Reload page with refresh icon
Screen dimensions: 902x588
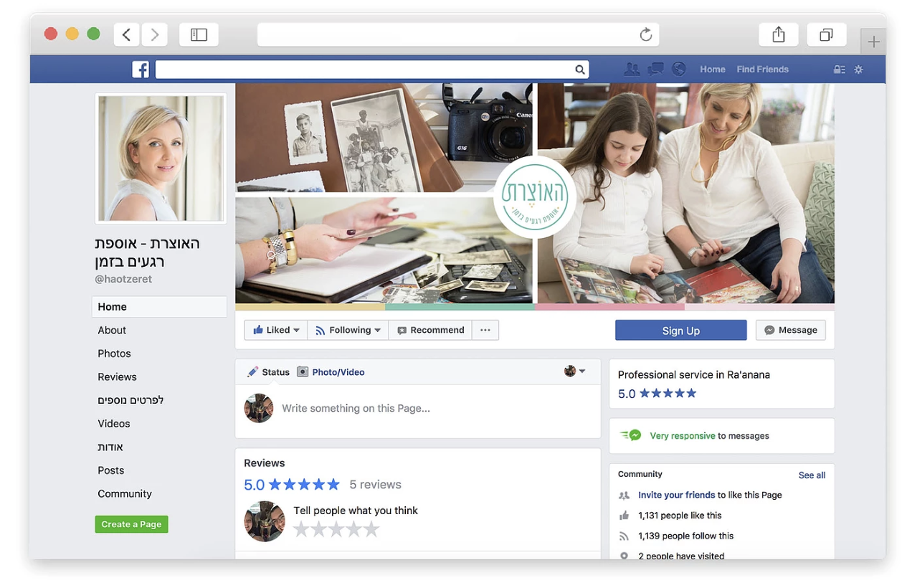[645, 34]
